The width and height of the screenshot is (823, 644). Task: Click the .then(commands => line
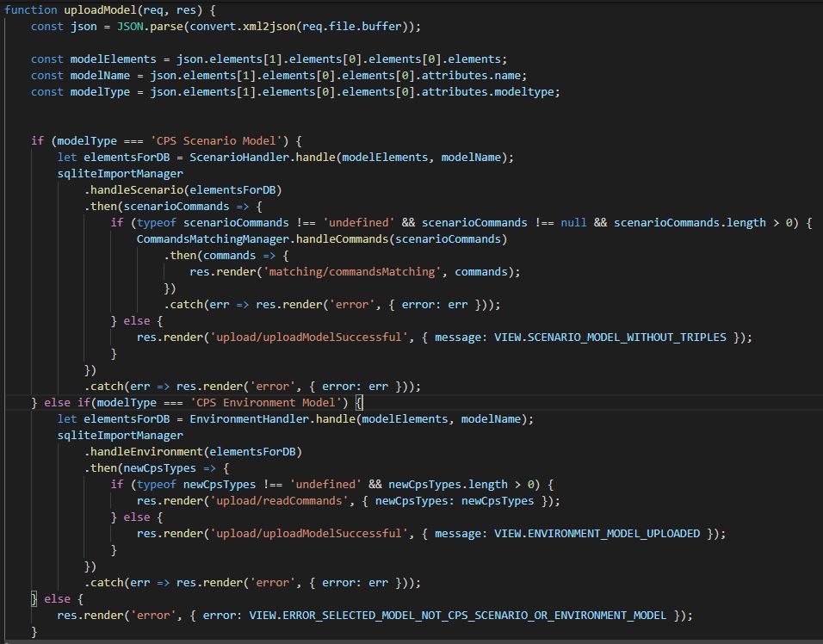[226, 255]
